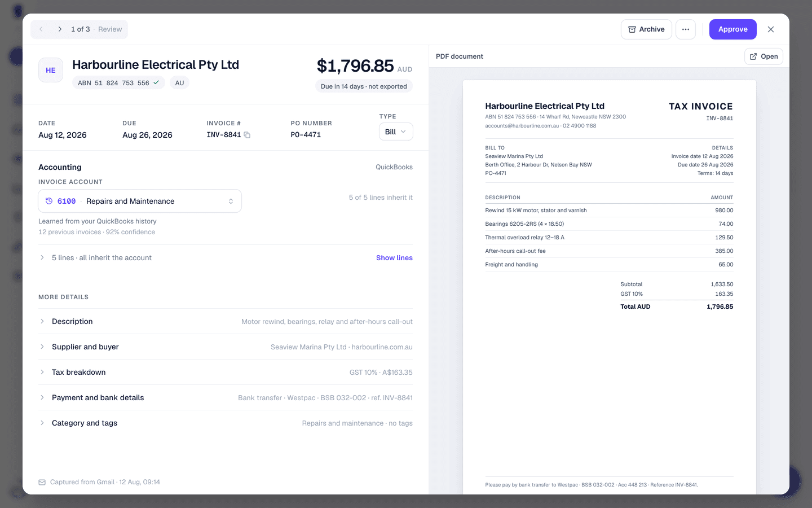Click 'Rewind 15 kW motor' line in PDF
Image resolution: width=812 pixels, height=508 pixels.
tap(609, 211)
